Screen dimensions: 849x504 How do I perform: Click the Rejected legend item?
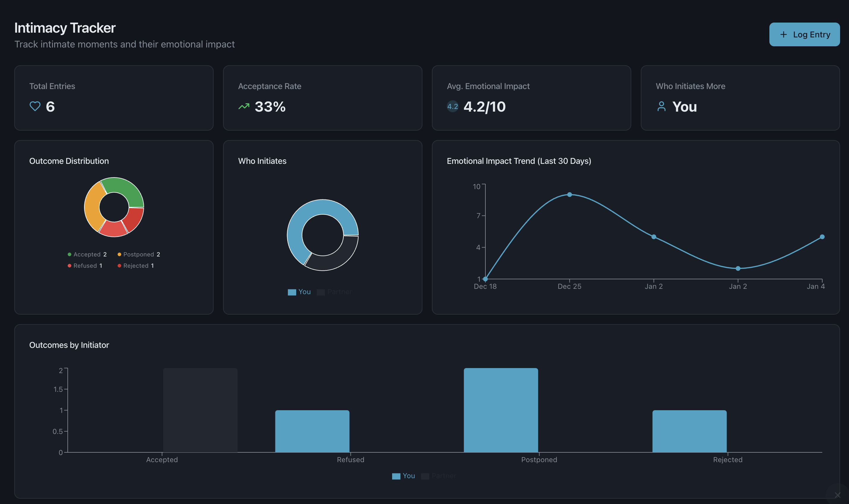click(x=136, y=266)
